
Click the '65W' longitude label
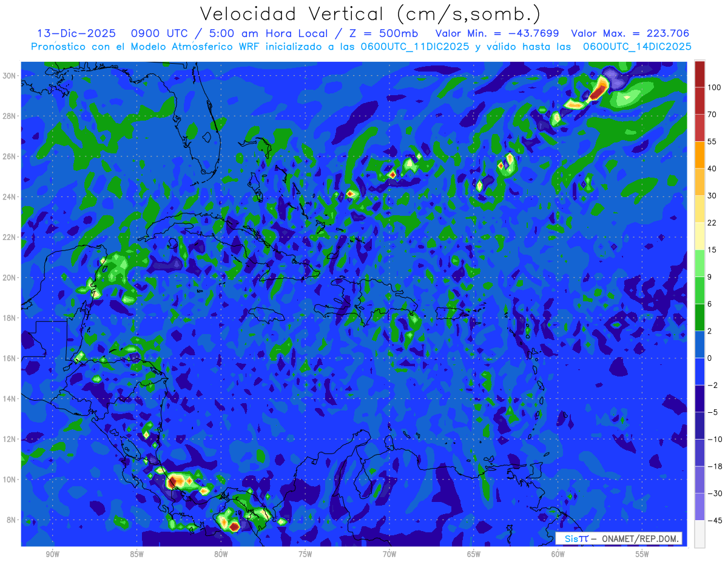474,554
